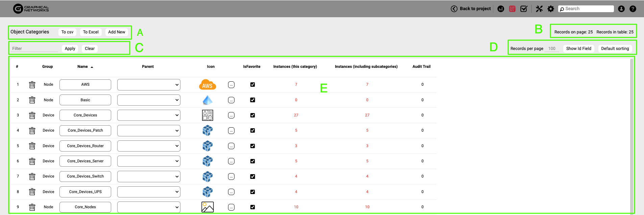Screen dimensions: 644x215
Task: Open the user account icon
Action: coord(621,9)
